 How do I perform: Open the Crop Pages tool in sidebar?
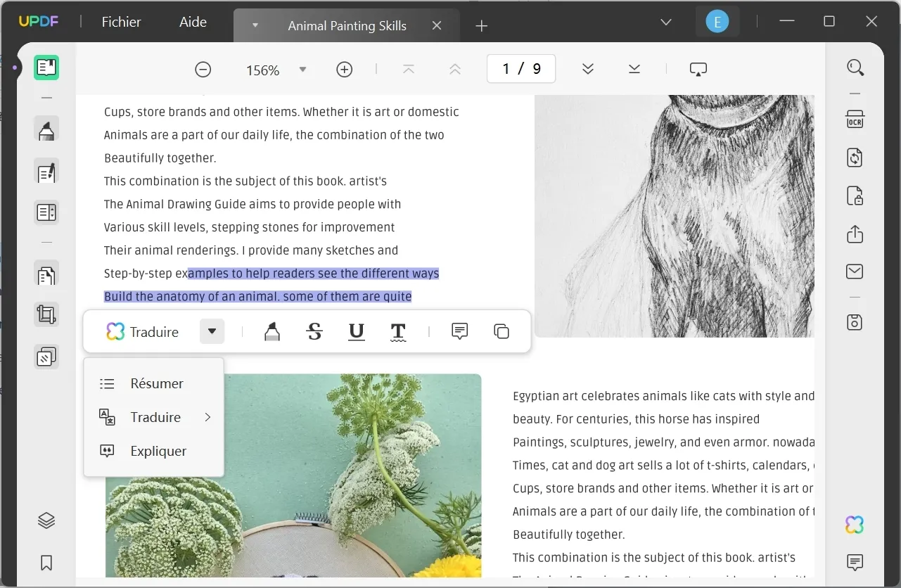(x=46, y=314)
